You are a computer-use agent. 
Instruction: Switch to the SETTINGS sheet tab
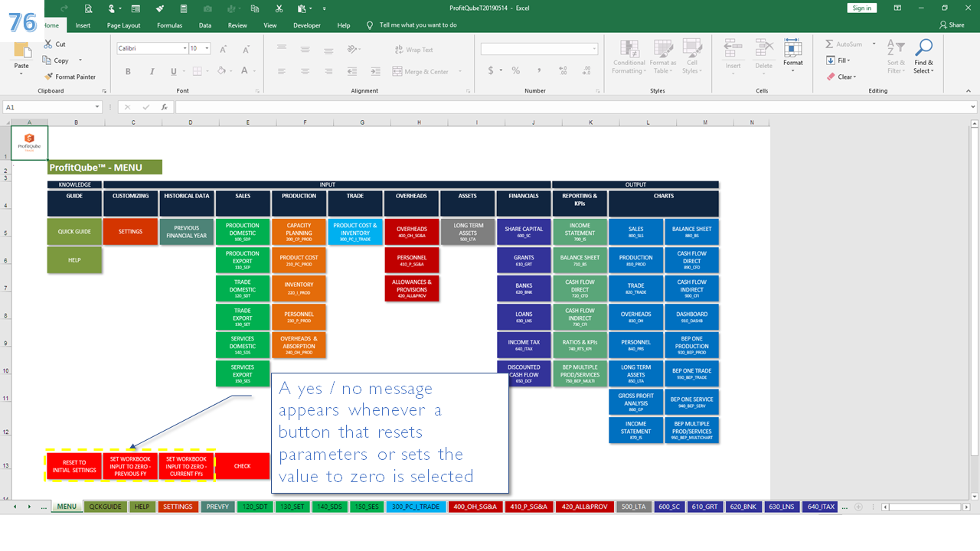click(178, 507)
